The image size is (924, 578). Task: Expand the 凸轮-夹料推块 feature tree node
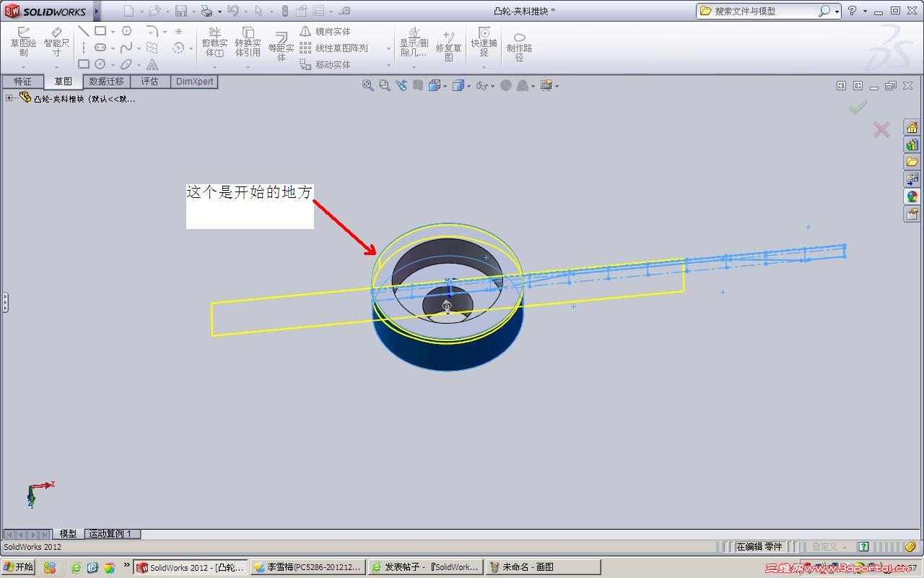coord(9,98)
